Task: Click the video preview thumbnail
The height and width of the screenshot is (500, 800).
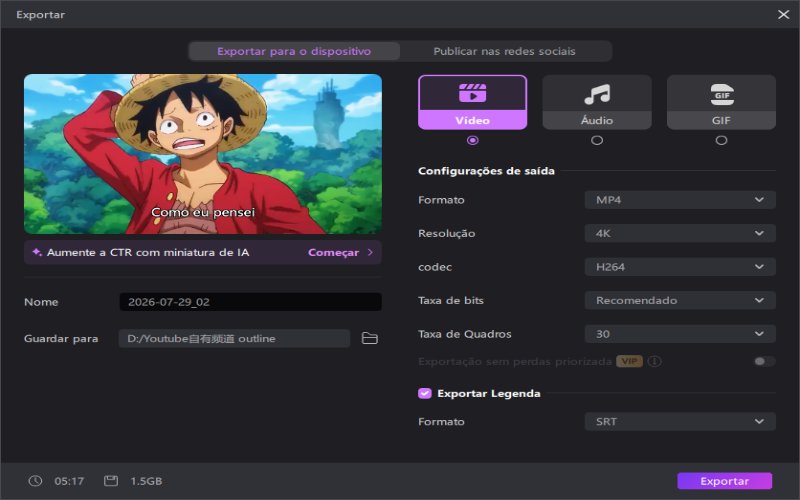Action: [x=203, y=154]
